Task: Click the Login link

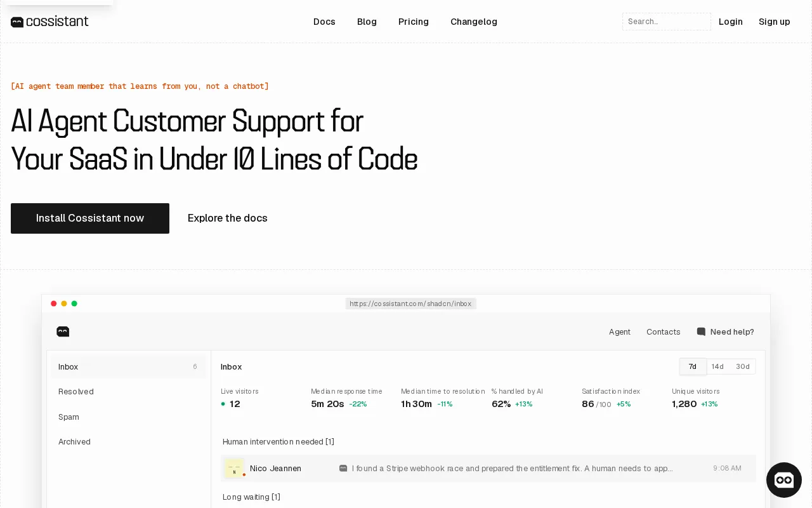Action: 731,22
